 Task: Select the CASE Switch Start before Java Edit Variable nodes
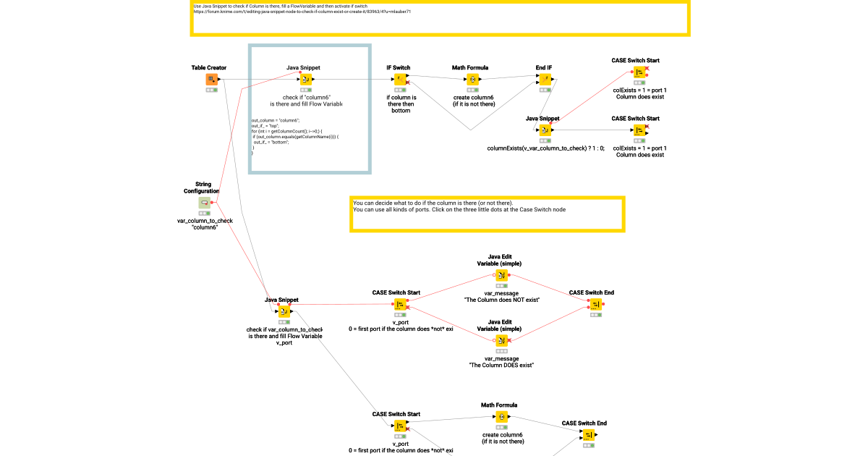(x=400, y=304)
